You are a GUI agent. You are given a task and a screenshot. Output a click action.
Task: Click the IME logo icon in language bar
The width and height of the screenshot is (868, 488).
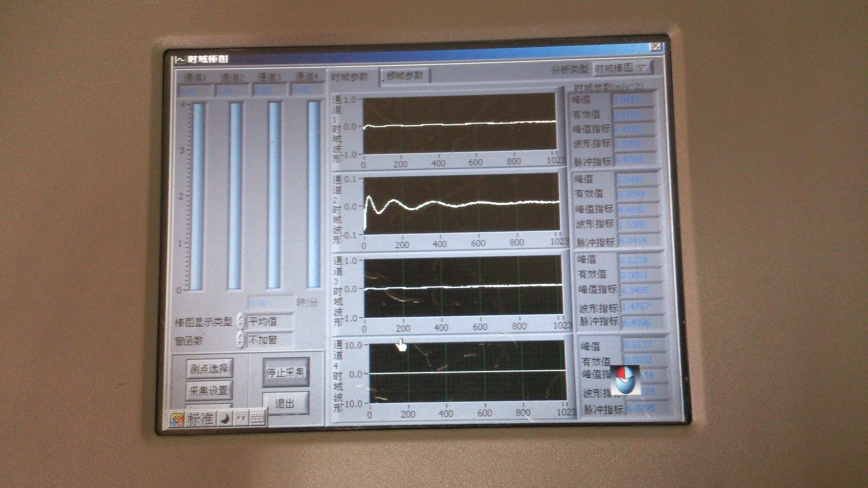point(176,420)
